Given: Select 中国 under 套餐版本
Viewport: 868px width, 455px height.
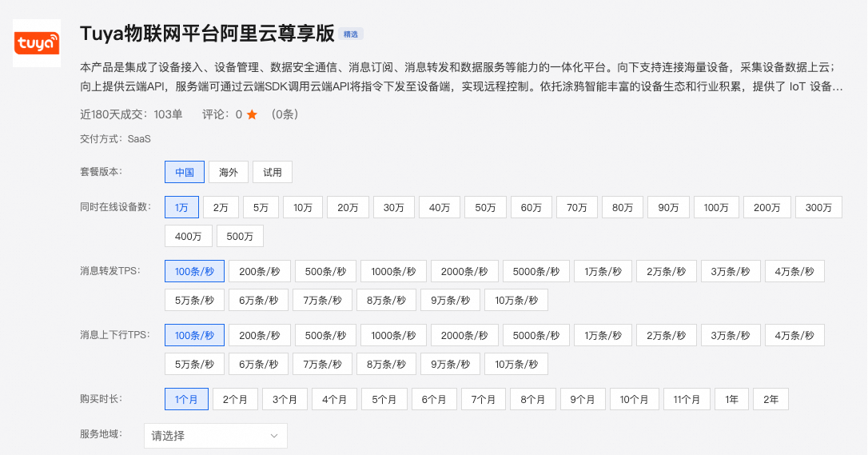Looking at the screenshot, I should (x=185, y=172).
